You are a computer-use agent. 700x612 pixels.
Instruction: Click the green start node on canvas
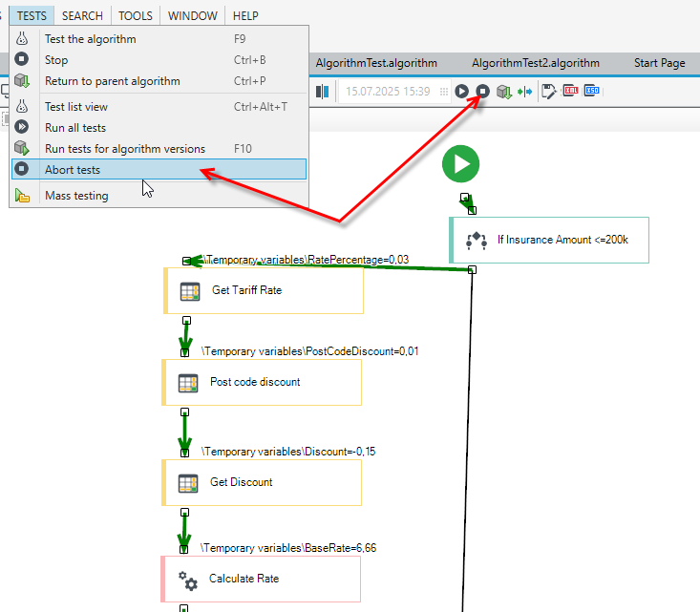click(460, 164)
